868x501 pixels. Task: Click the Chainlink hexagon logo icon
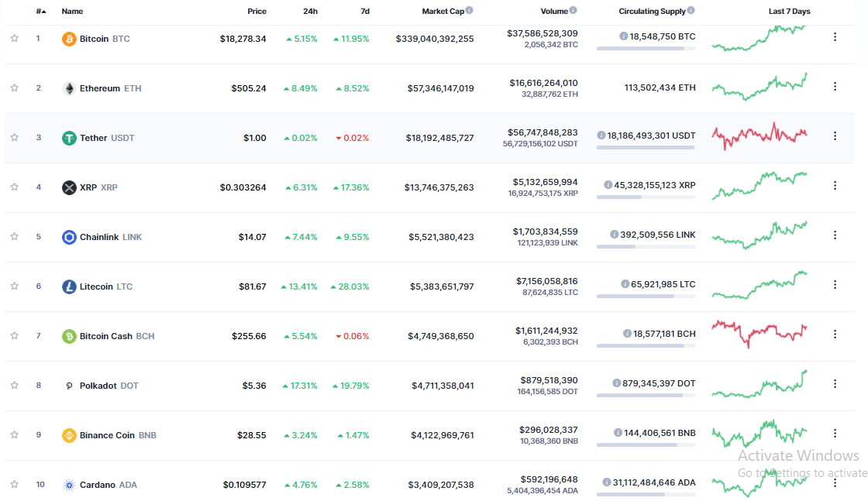point(69,237)
